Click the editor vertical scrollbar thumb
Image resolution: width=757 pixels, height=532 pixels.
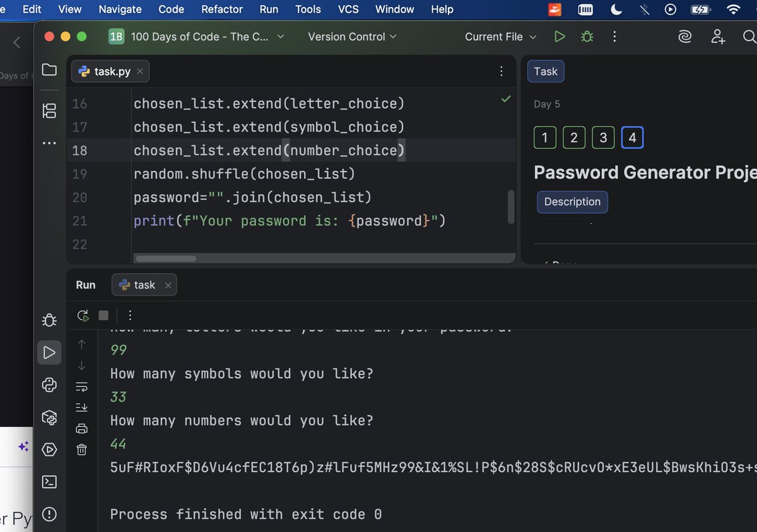coord(511,207)
